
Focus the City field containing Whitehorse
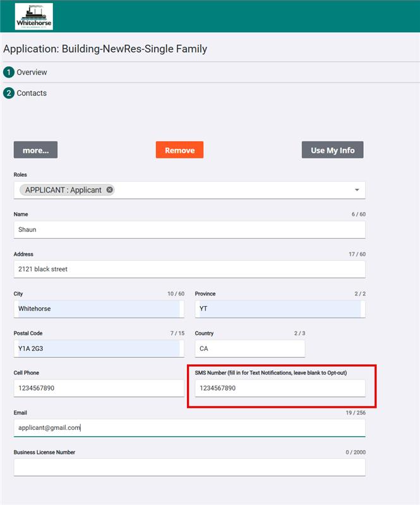point(98,309)
